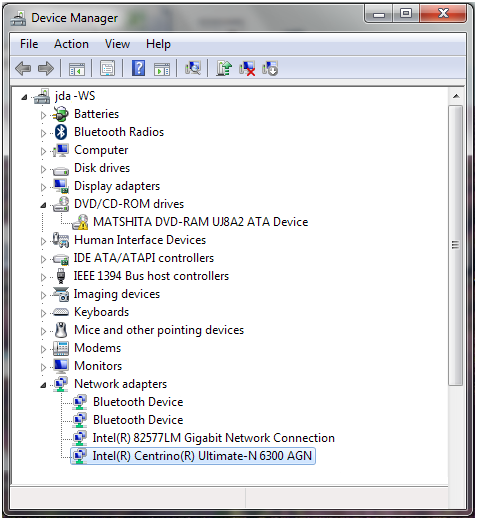This screenshot has width=477, height=520.
Task: Select MATSHITA DVD-RAM UJ8A2 ATA Device
Action: 200,222
